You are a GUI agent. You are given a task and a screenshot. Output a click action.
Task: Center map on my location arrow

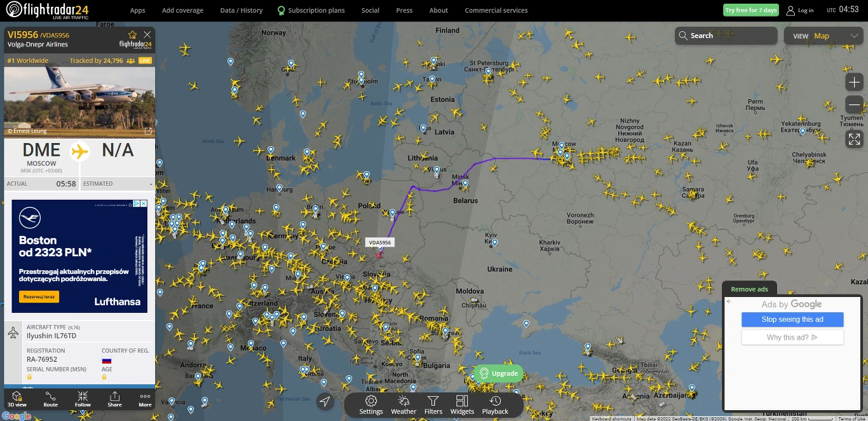click(325, 401)
